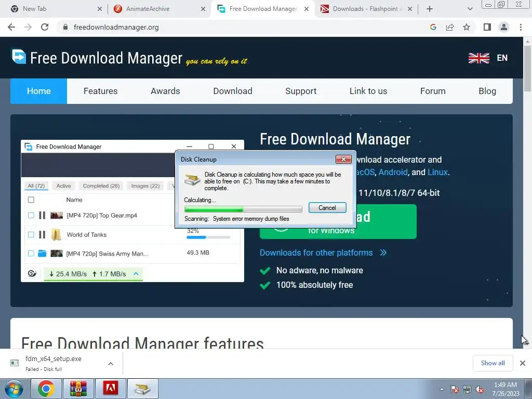This screenshot has height=399, width=532.
Task: Open the Windows Start menu
Action: pos(14,389)
